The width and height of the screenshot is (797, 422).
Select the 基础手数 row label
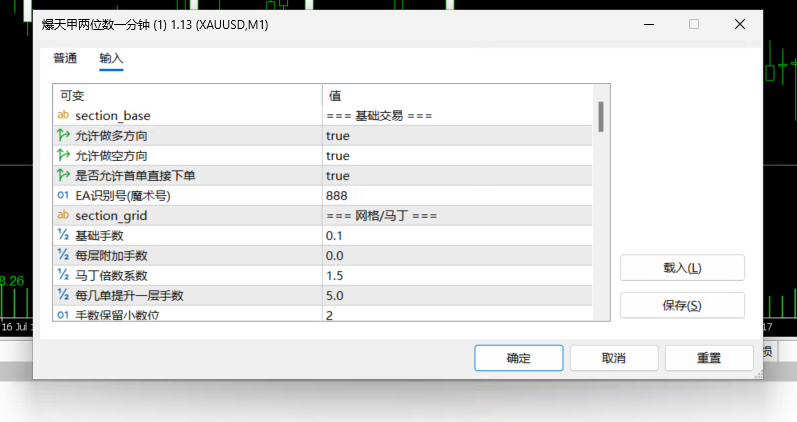click(x=100, y=235)
